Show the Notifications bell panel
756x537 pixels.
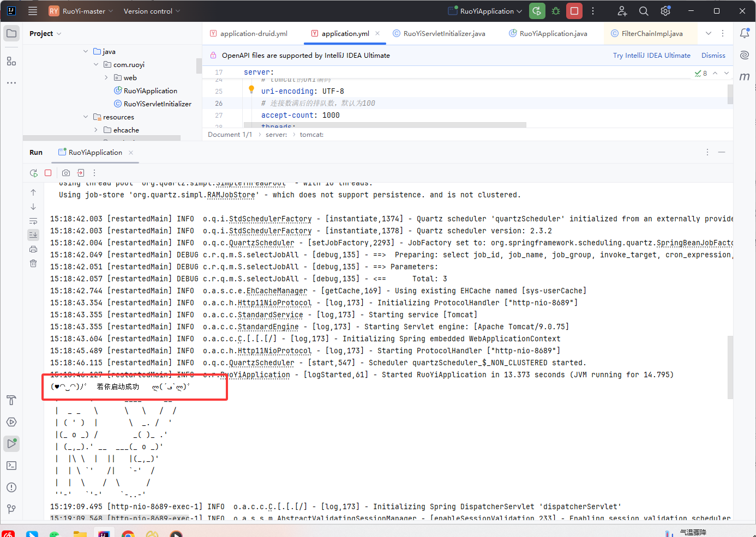click(745, 33)
